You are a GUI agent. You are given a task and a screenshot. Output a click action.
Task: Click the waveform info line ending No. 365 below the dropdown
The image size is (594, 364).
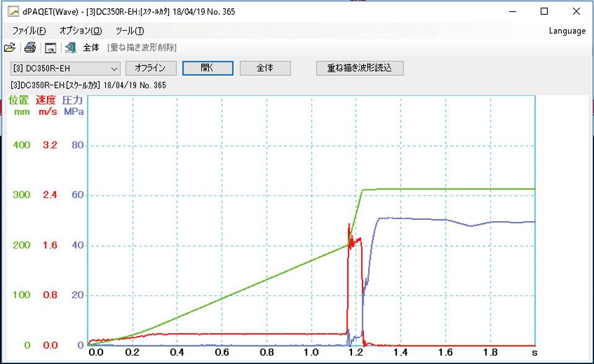(x=88, y=85)
